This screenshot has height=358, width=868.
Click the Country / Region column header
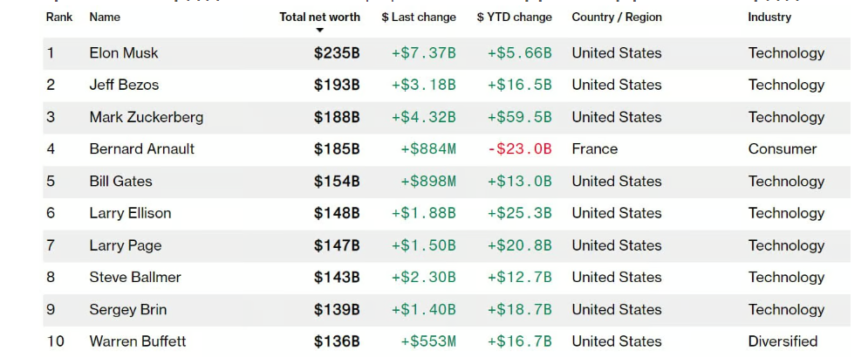click(x=617, y=17)
